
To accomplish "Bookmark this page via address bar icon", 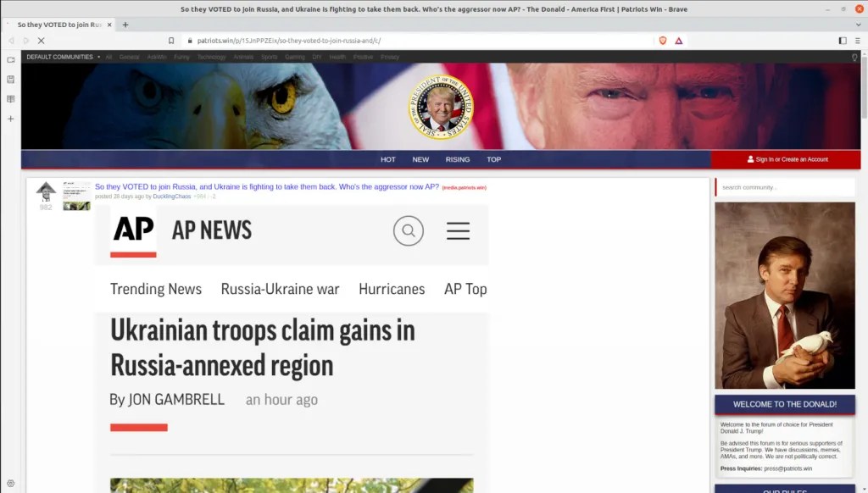I will (171, 41).
